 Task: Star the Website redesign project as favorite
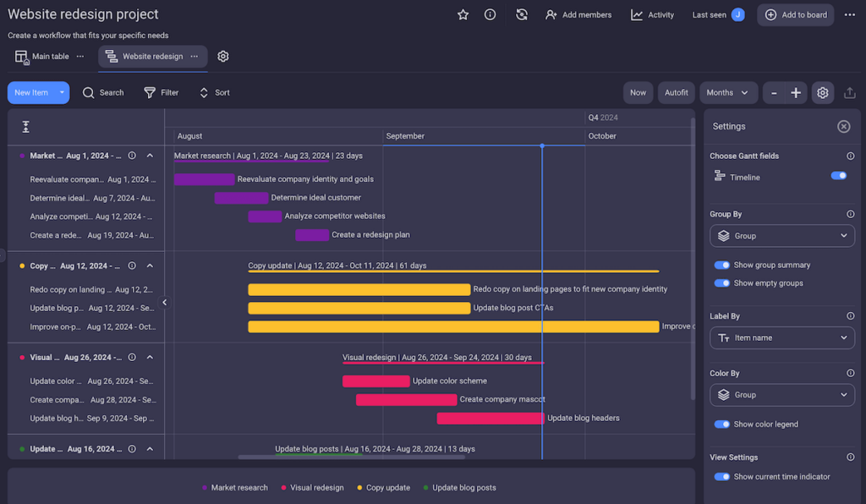coord(463,14)
